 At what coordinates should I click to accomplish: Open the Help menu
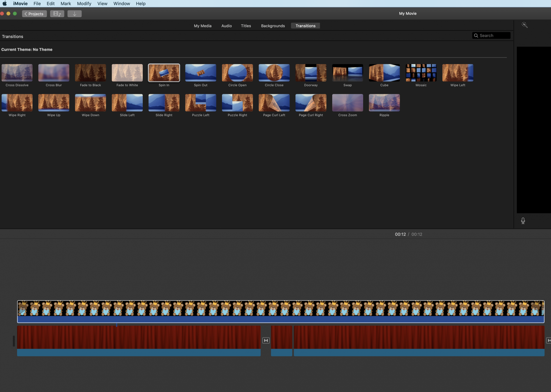click(x=141, y=4)
